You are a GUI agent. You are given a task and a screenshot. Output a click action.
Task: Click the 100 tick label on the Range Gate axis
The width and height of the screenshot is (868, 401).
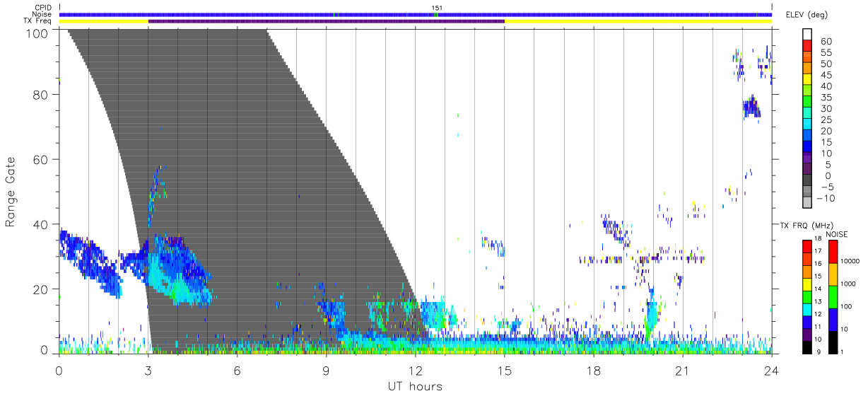37,33
